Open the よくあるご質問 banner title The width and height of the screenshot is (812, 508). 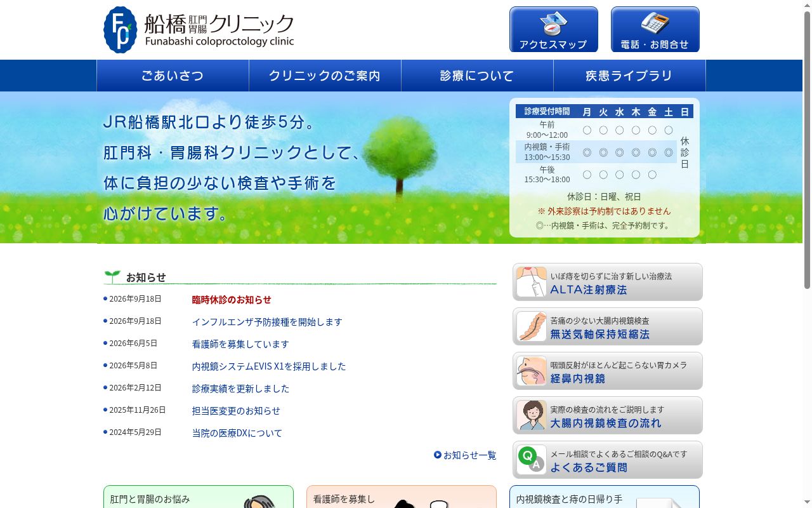(588, 467)
